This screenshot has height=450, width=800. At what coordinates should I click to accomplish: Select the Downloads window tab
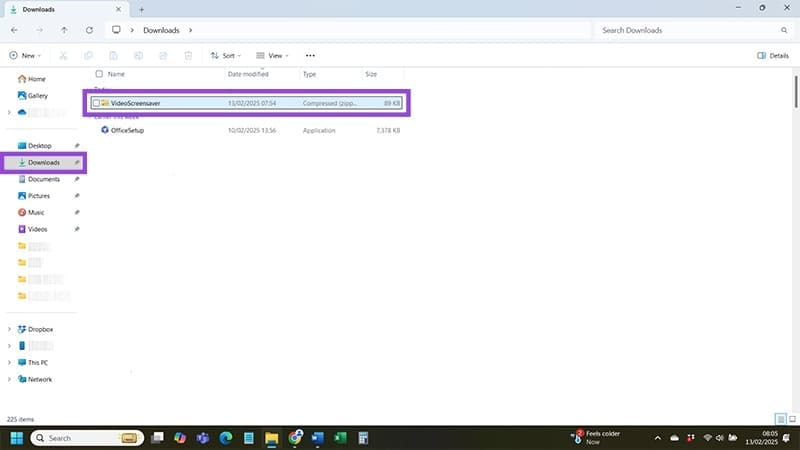[65, 9]
